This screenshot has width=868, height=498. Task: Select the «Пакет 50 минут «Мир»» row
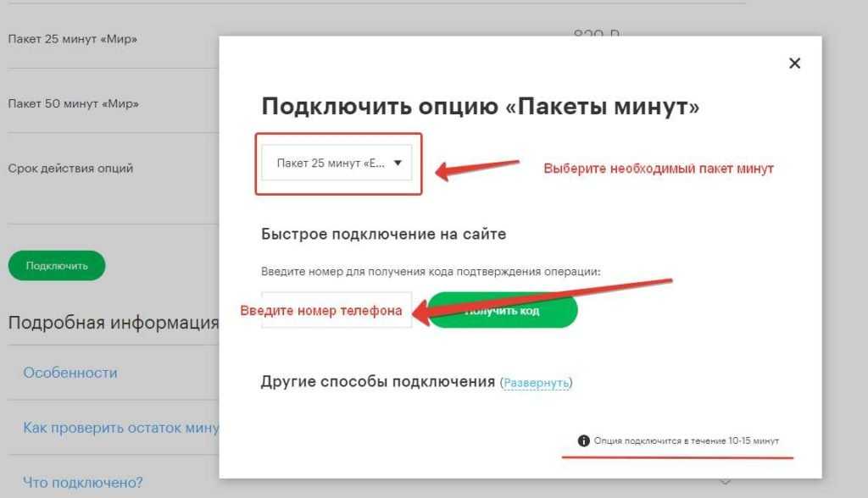(73, 103)
